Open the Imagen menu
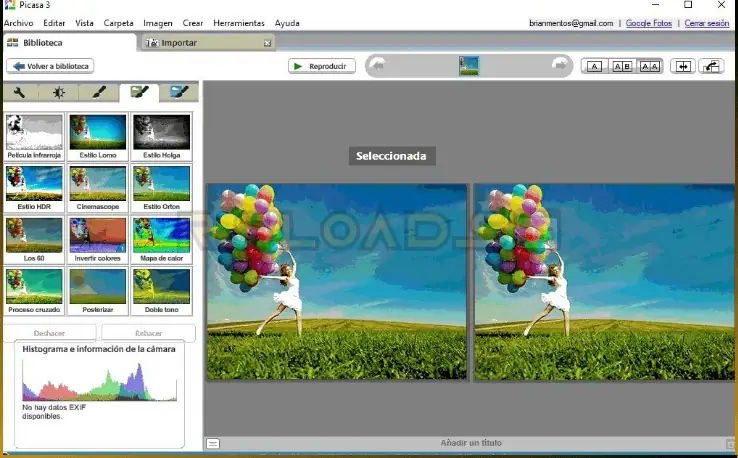 pos(158,23)
